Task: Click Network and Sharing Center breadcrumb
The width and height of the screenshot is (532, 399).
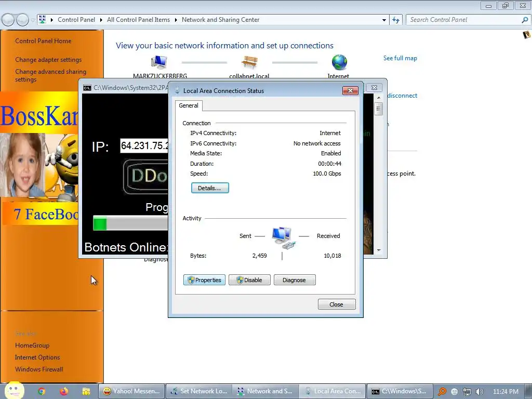Action: click(220, 20)
